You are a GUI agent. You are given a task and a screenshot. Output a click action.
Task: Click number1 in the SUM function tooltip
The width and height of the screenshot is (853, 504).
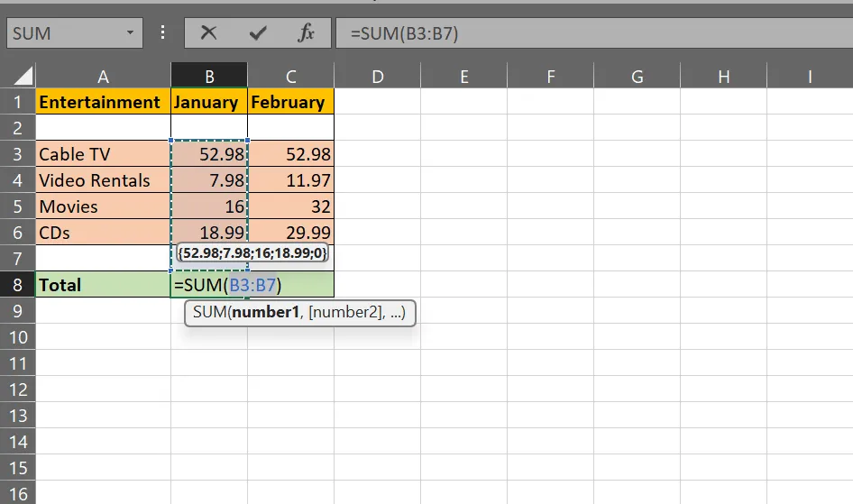click(265, 312)
